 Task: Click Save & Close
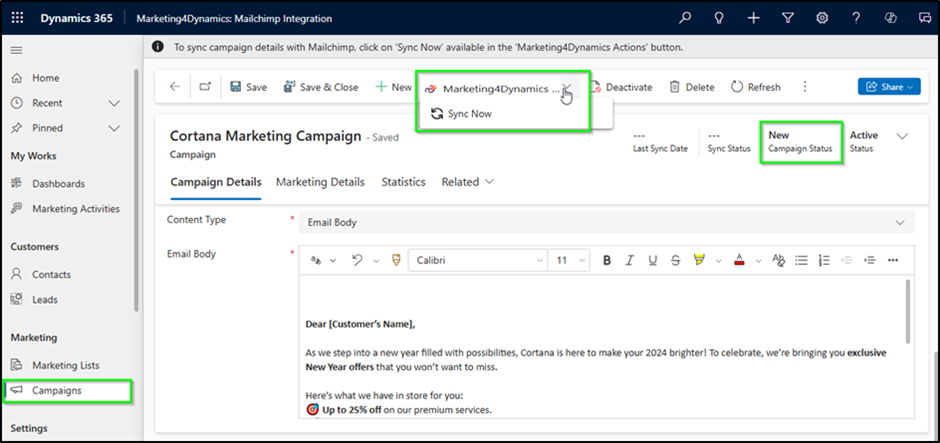click(321, 87)
